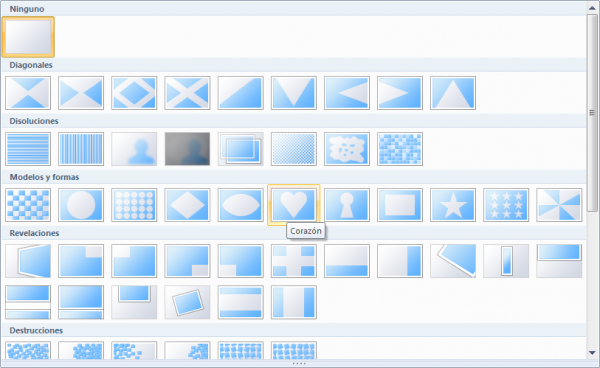Select the pinwheel shape transition
600x368 pixels.
click(x=559, y=205)
